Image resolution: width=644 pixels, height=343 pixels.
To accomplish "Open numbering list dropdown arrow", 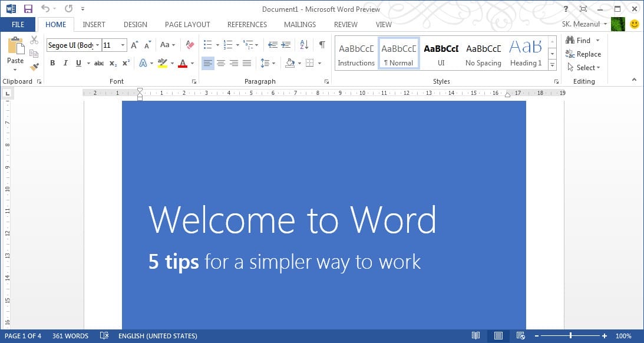I will pos(237,45).
